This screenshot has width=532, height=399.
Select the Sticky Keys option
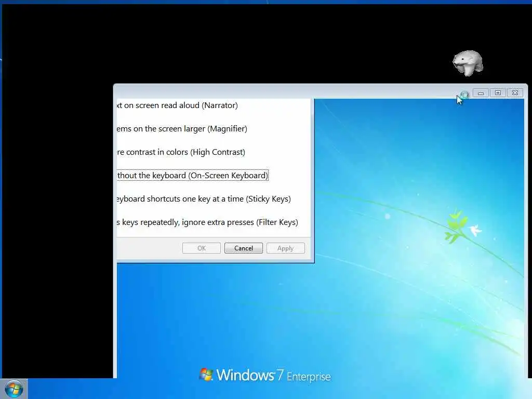tap(204, 199)
